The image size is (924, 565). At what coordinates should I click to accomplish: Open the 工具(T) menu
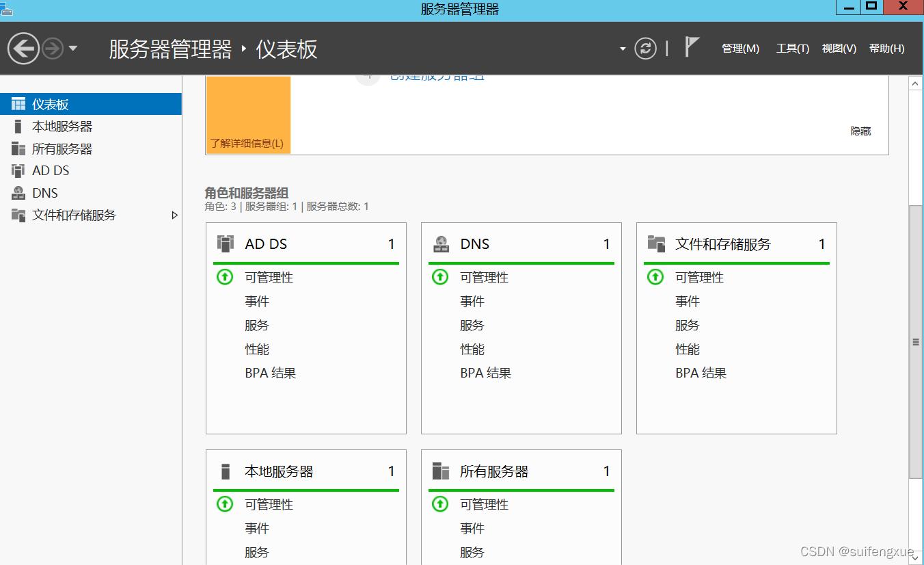(792, 49)
